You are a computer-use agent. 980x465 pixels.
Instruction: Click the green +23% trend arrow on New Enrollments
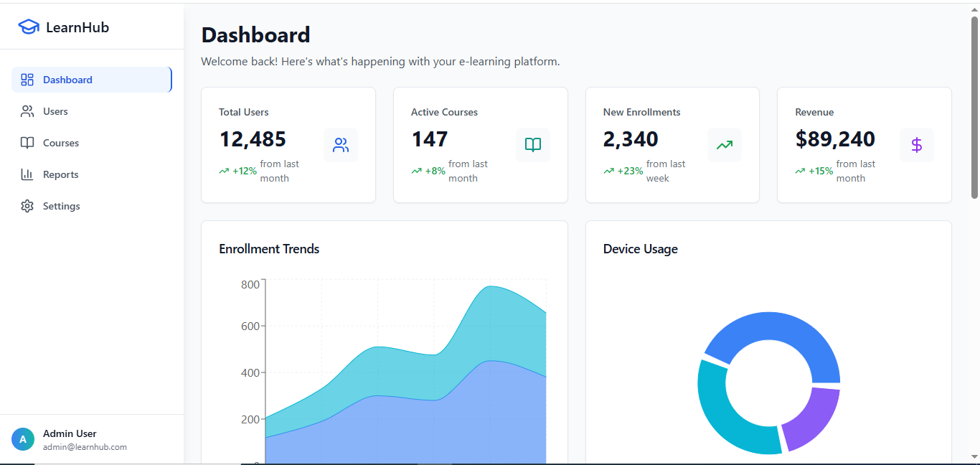point(609,171)
